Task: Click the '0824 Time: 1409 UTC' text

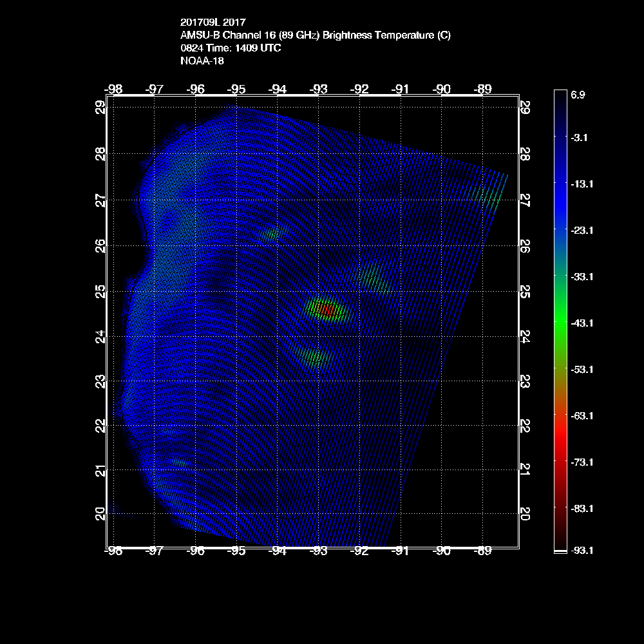Action: click(231, 48)
